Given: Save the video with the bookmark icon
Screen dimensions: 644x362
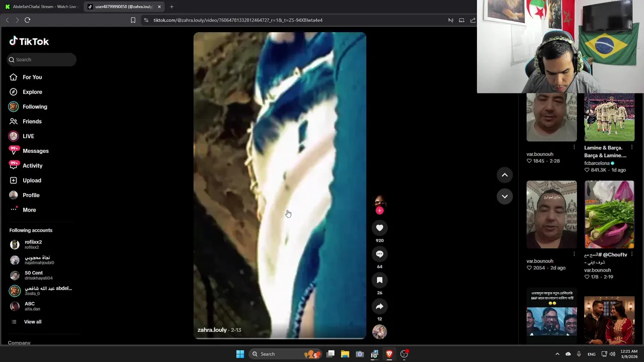Looking at the screenshot, I should 379,280.
